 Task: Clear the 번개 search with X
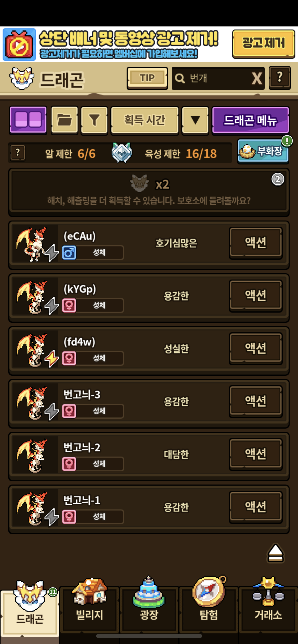point(257,78)
